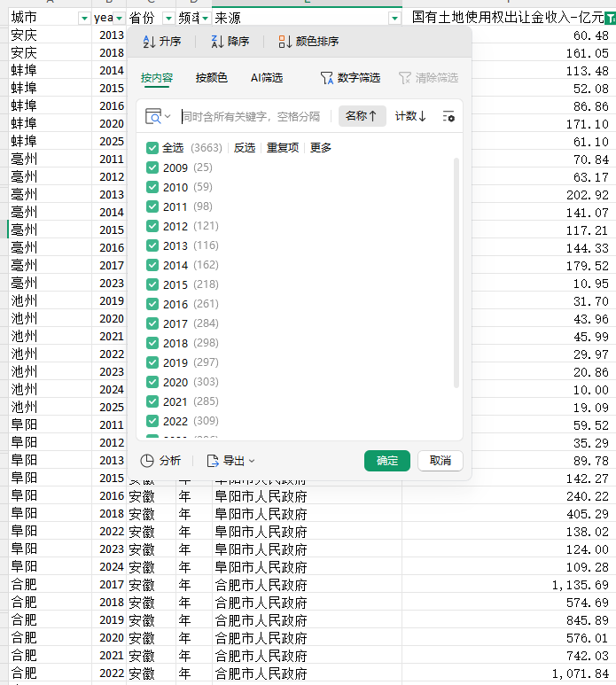Image resolution: width=616 pixels, height=685 pixels.
Task: Toggle 全选 select-all checkbox
Action: 152,148
